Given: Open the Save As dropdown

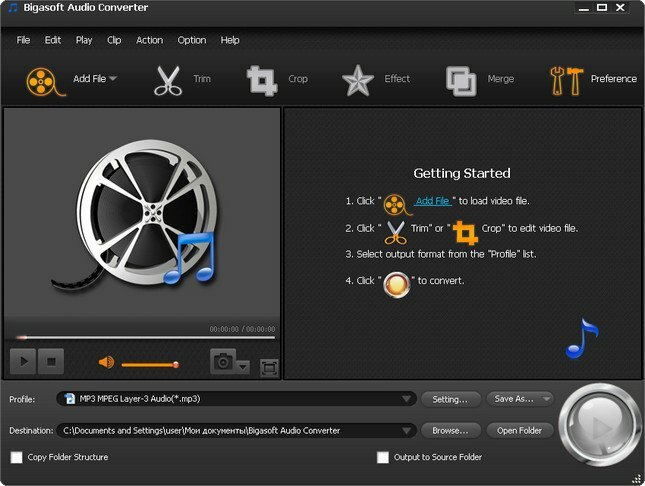Looking at the screenshot, I should tap(519, 399).
